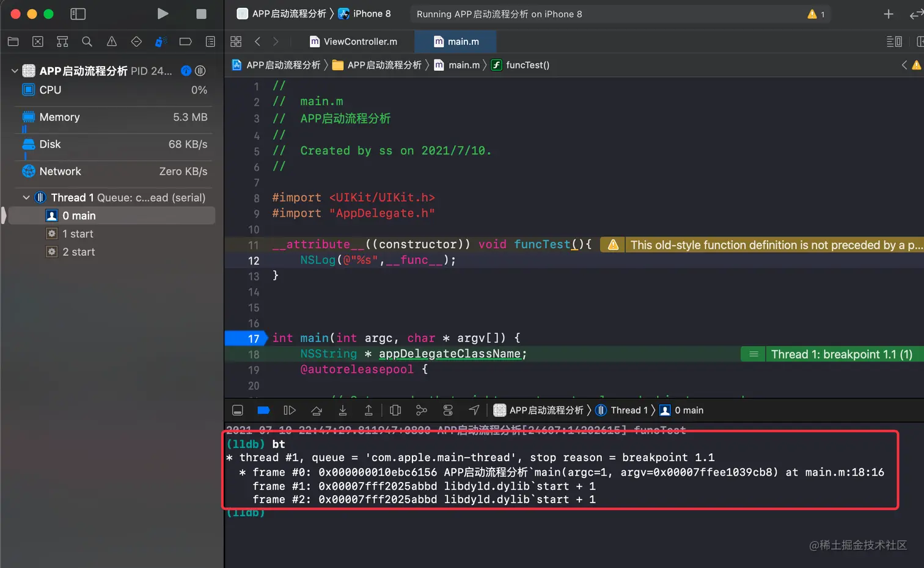Screen dimensions: 924x568
Task: Open the Issue navigator warning icon
Action: pyautogui.click(x=112, y=42)
